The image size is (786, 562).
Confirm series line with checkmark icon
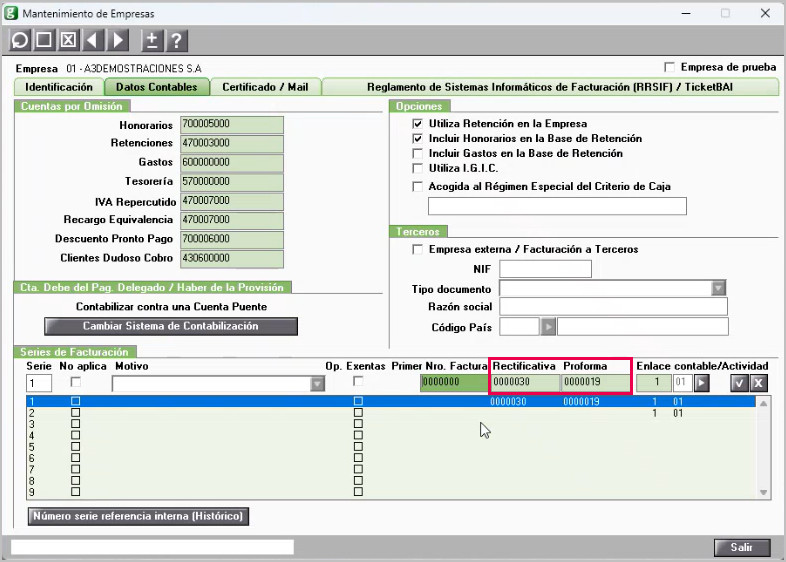coord(739,384)
